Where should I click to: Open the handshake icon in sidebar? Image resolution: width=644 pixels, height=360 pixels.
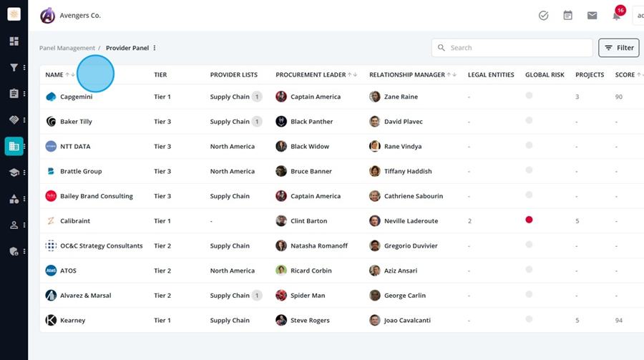pyautogui.click(x=14, y=120)
